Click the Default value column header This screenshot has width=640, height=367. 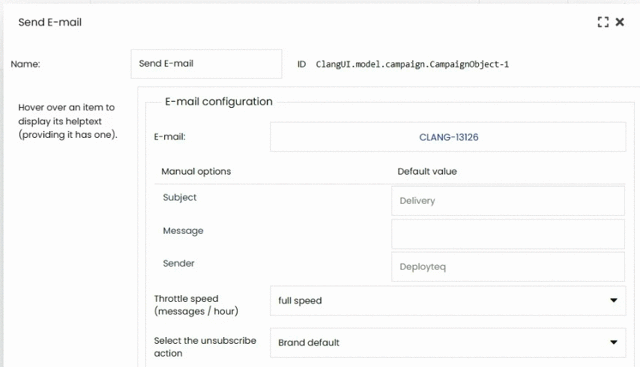pos(427,171)
